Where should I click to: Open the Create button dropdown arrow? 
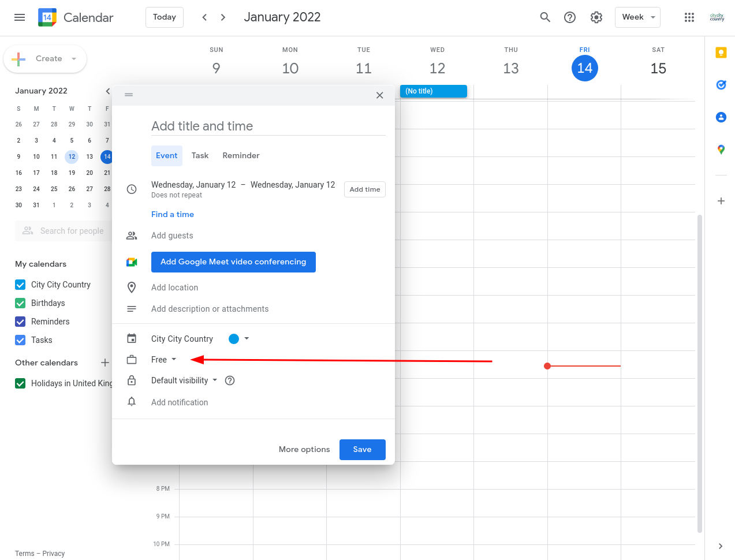point(74,59)
